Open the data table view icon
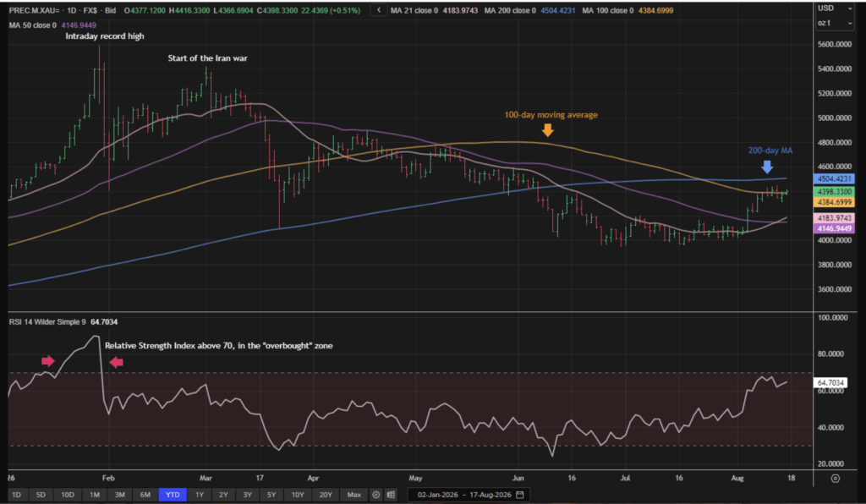The width and height of the screenshot is (866, 504). (x=391, y=495)
